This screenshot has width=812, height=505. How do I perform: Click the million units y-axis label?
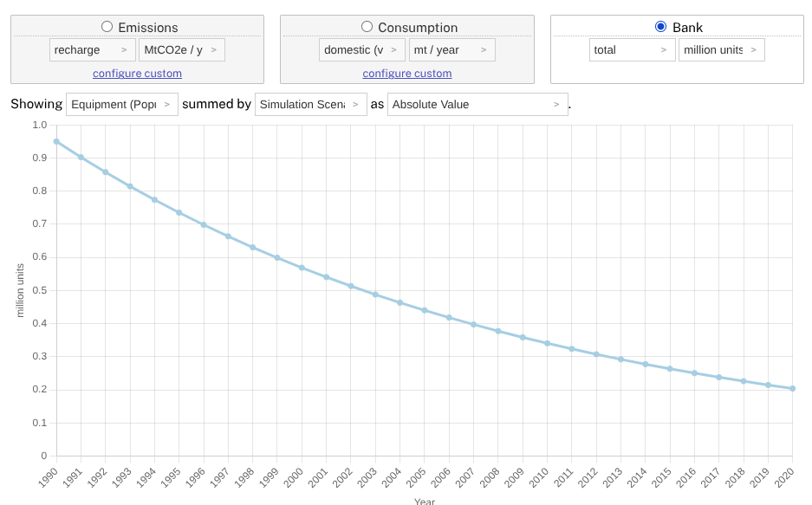click(20, 288)
